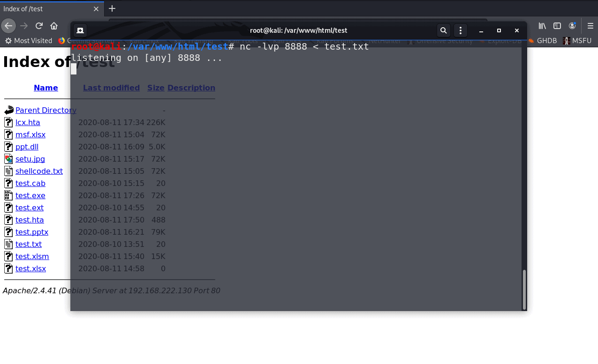Viewport: 598px width, 364px height.
Task: Click the text-file icon beside shellcode.txt
Action: coord(8,171)
